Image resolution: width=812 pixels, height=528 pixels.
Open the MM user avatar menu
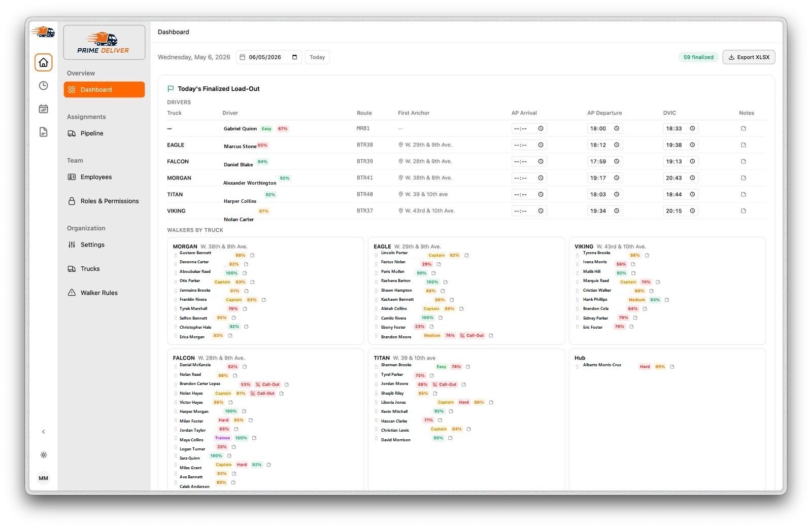tap(44, 478)
